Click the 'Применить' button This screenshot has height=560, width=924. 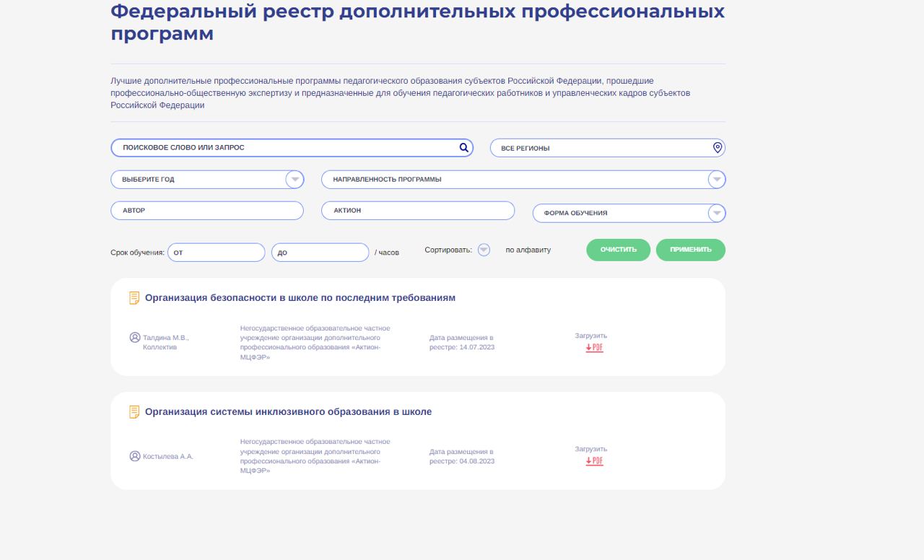pyautogui.click(x=691, y=250)
